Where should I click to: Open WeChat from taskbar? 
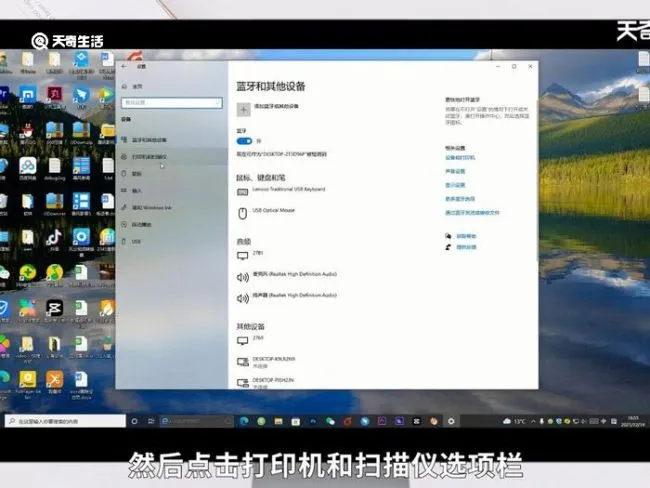[x=330, y=421]
